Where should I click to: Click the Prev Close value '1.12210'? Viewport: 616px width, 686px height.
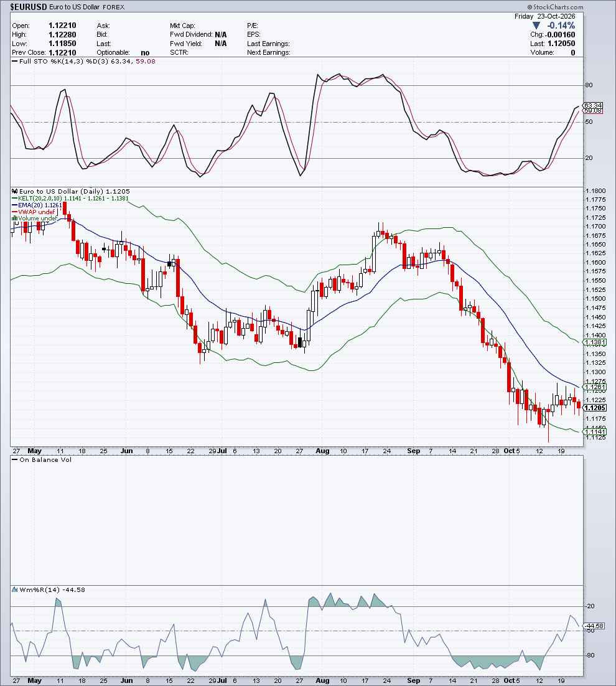point(62,52)
